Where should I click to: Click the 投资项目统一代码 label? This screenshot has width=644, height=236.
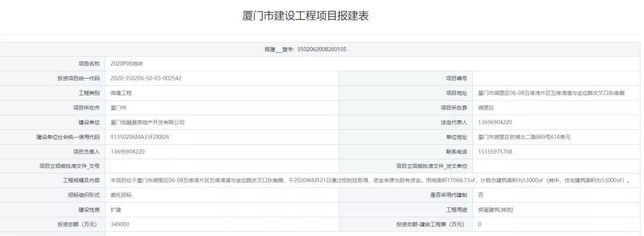click(x=79, y=79)
